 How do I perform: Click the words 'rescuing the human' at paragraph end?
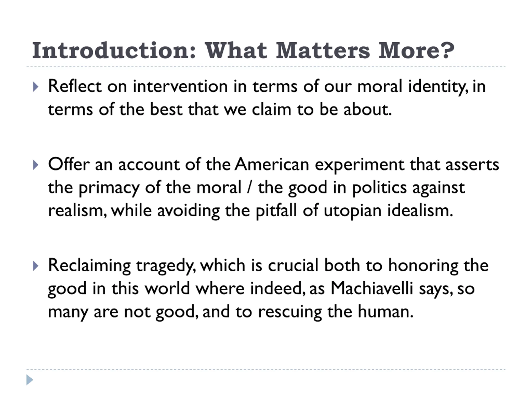click(336, 312)
